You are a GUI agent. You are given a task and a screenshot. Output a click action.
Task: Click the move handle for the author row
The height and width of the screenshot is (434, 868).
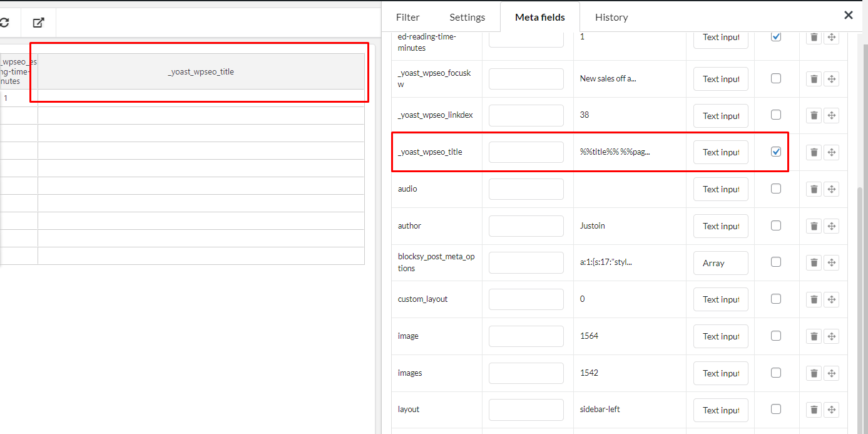point(832,226)
